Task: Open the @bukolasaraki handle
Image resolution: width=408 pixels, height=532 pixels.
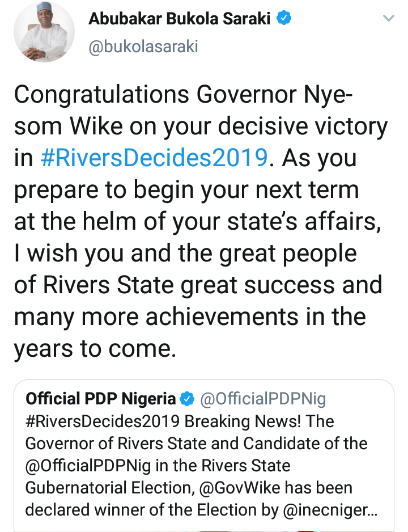Action: tap(143, 46)
